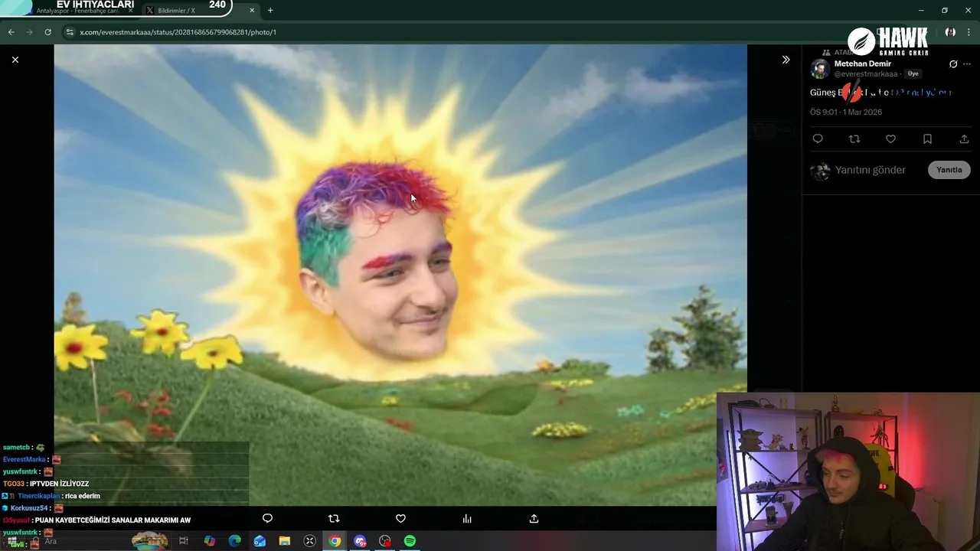
Task: Open Chrome three-dot menu
Action: pyautogui.click(x=969, y=32)
